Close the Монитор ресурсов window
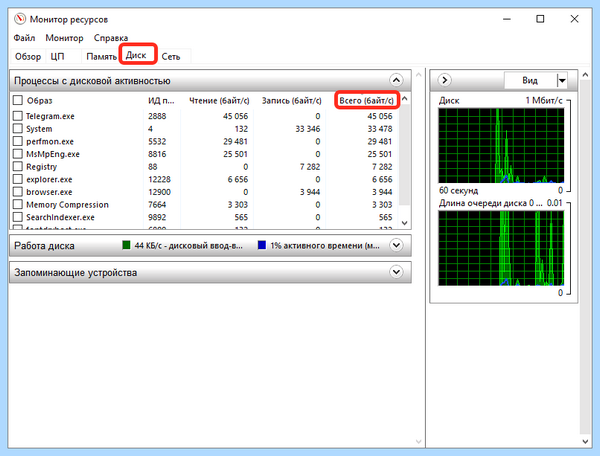This screenshot has height=456, width=600. [x=574, y=19]
